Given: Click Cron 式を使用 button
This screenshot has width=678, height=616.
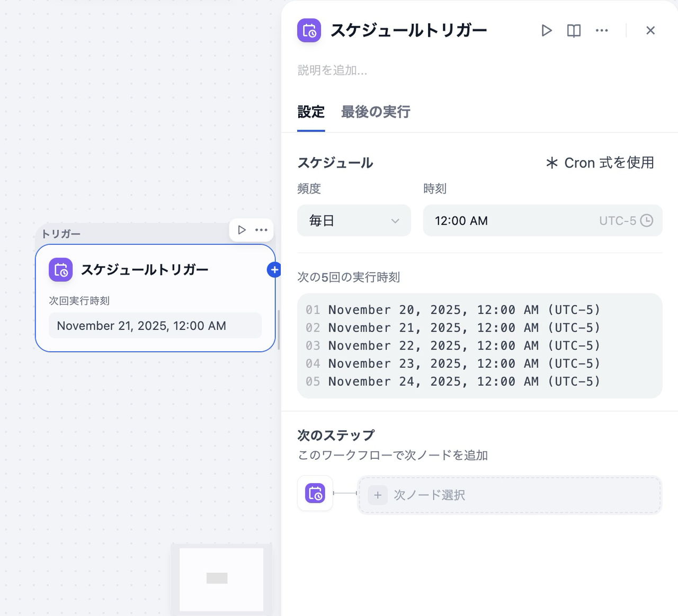Looking at the screenshot, I should point(600,163).
